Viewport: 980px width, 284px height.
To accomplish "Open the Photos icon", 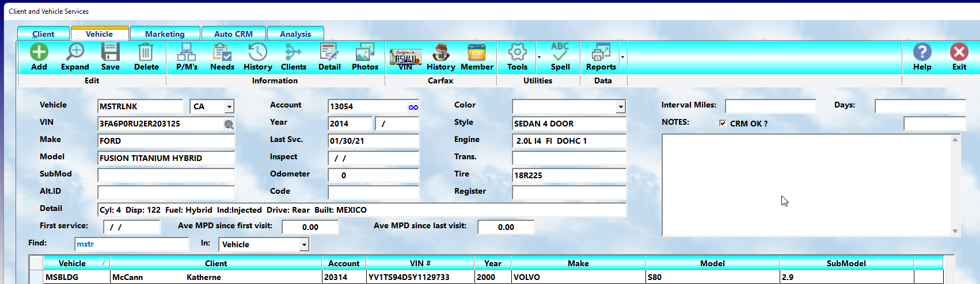I will click(x=365, y=52).
